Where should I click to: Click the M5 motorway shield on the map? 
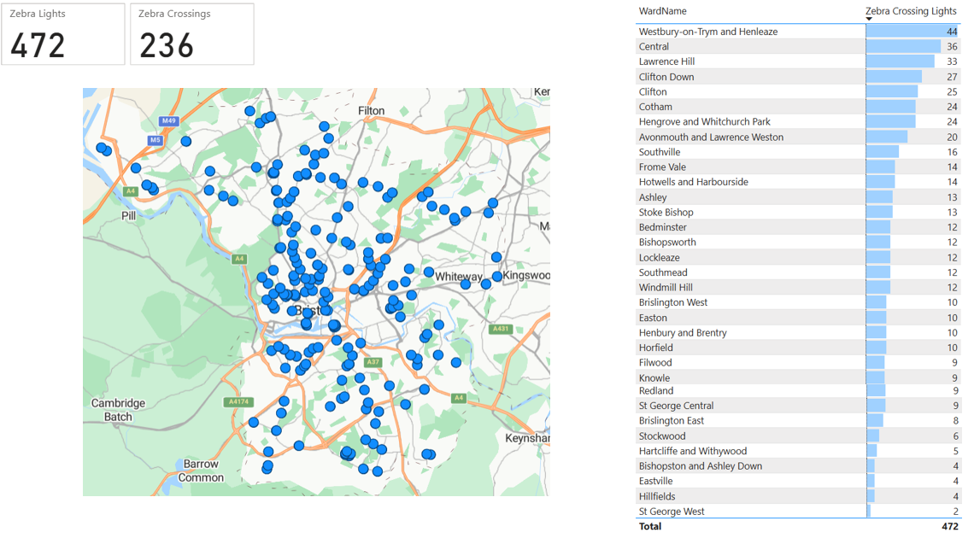pyautogui.click(x=155, y=140)
